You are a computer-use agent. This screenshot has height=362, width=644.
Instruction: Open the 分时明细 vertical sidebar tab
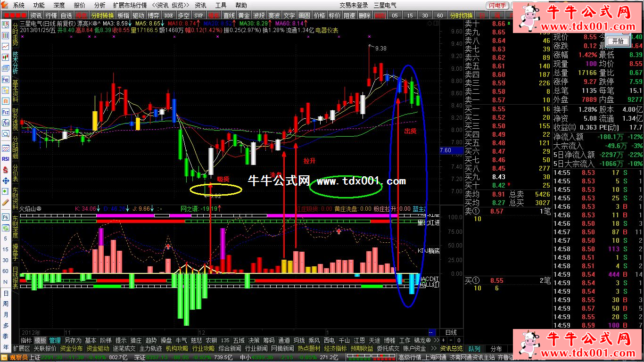click(x=15, y=148)
